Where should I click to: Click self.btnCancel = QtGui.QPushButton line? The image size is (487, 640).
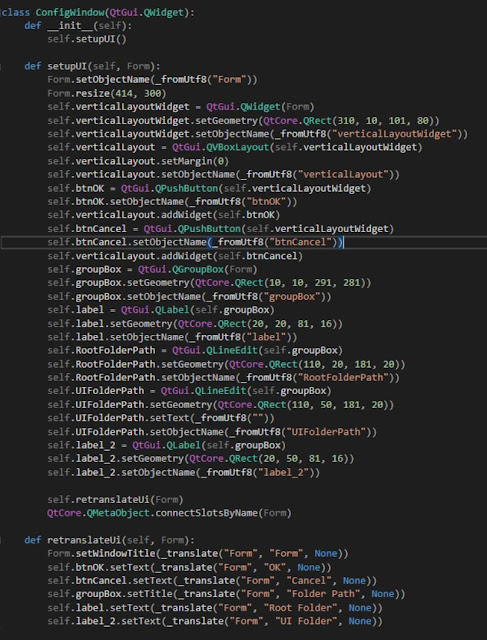[x=220, y=229]
